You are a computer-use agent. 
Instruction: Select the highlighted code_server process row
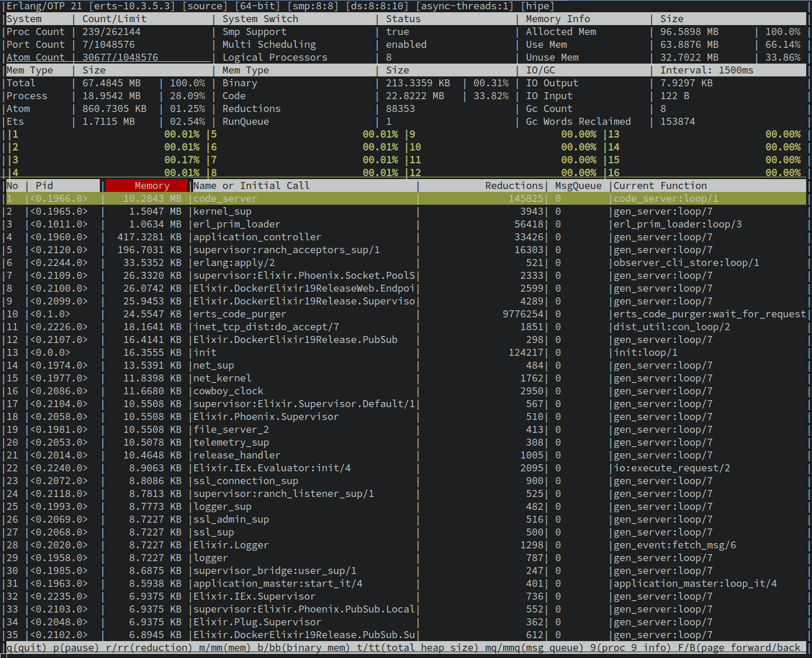pyautogui.click(x=406, y=198)
